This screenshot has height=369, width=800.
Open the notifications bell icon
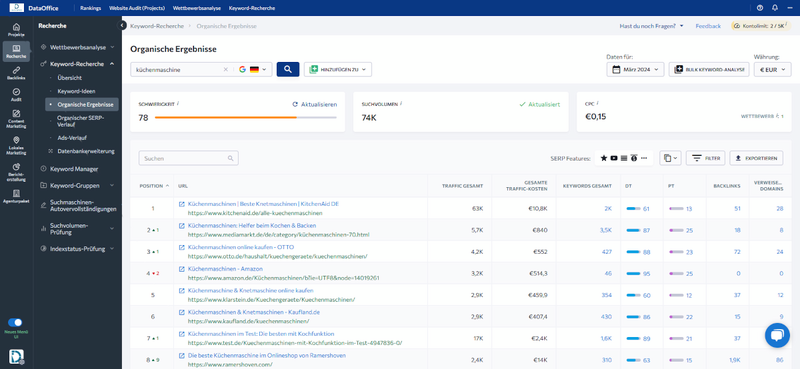coord(775,8)
